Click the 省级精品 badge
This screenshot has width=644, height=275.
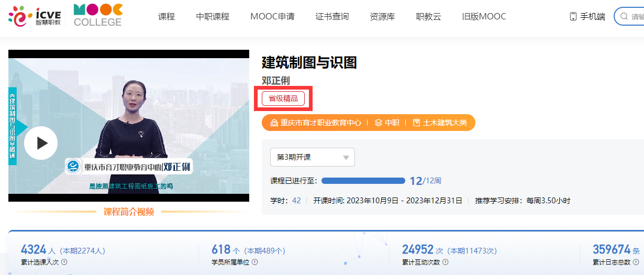(x=283, y=98)
